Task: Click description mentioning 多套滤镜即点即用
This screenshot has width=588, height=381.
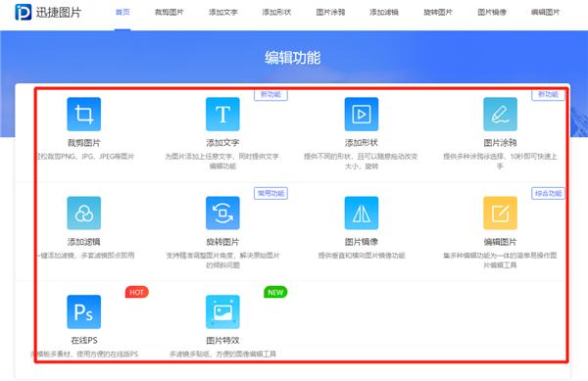Action: [x=85, y=255]
